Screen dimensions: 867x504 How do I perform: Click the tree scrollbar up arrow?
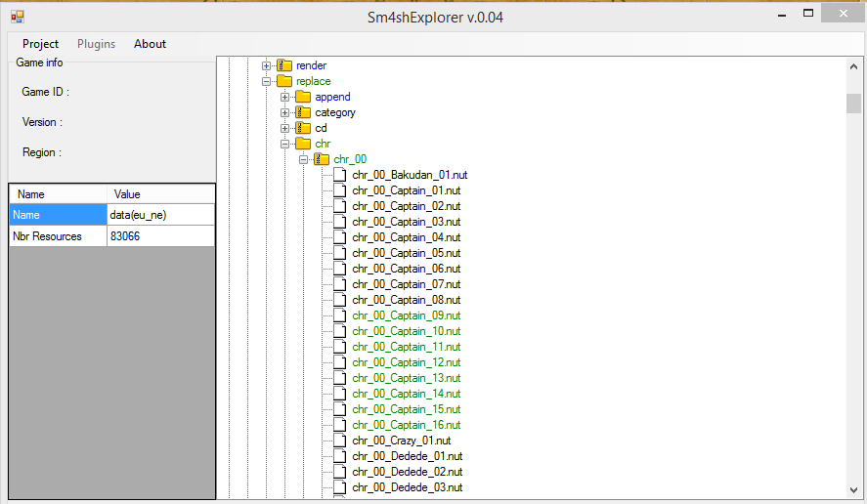click(853, 66)
